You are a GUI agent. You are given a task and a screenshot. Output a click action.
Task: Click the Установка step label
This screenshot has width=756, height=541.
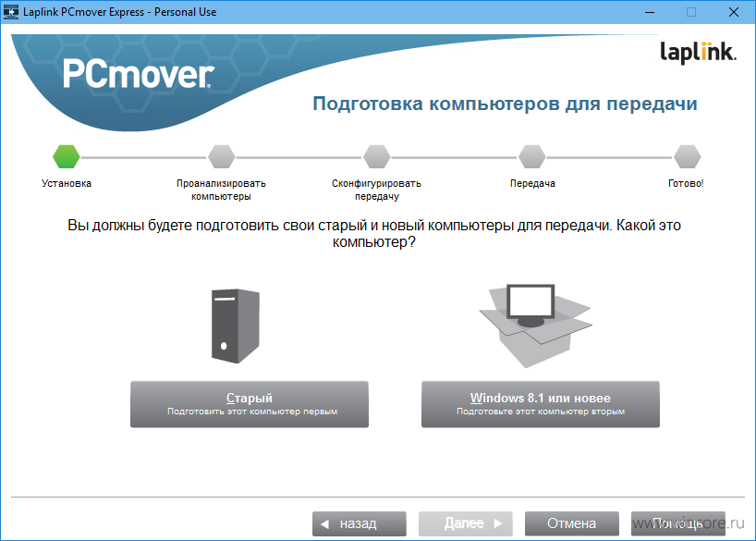tap(67, 183)
